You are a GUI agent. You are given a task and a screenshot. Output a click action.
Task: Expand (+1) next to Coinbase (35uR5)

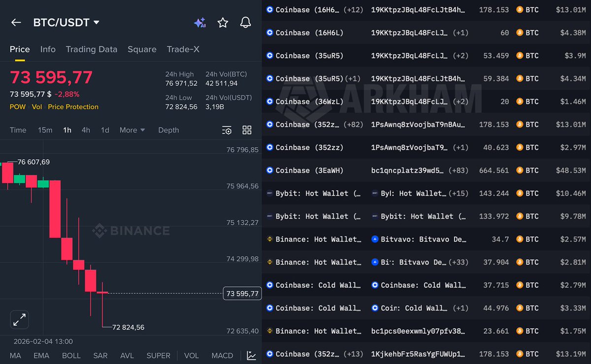[x=353, y=79]
